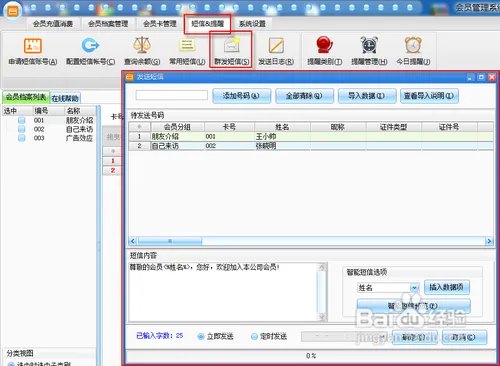Click 广告效应 name in left member list
This screenshot has width=500, height=366.
pos(79,138)
